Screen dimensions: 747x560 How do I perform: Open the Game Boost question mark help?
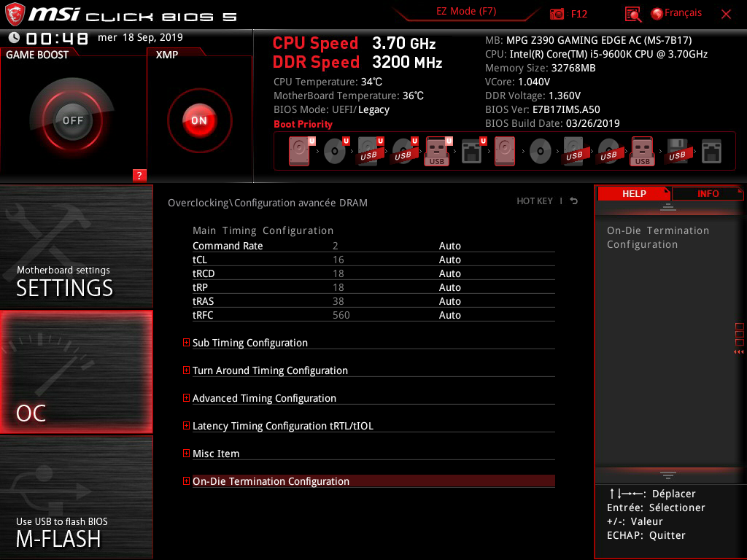(x=139, y=175)
